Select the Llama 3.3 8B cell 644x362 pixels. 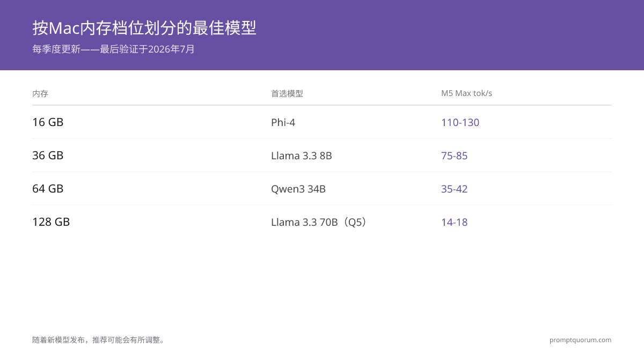pyautogui.click(x=302, y=156)
